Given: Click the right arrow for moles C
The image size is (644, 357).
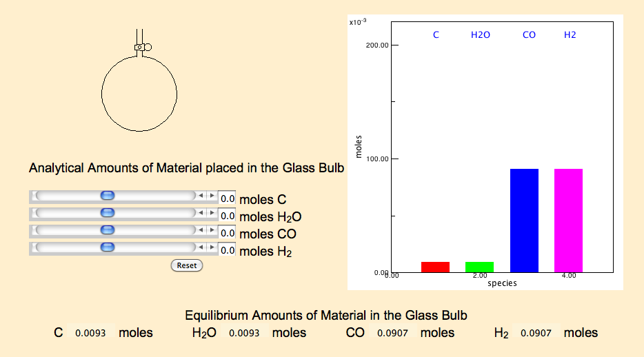Looking at the screenshot, I should 212,196.
